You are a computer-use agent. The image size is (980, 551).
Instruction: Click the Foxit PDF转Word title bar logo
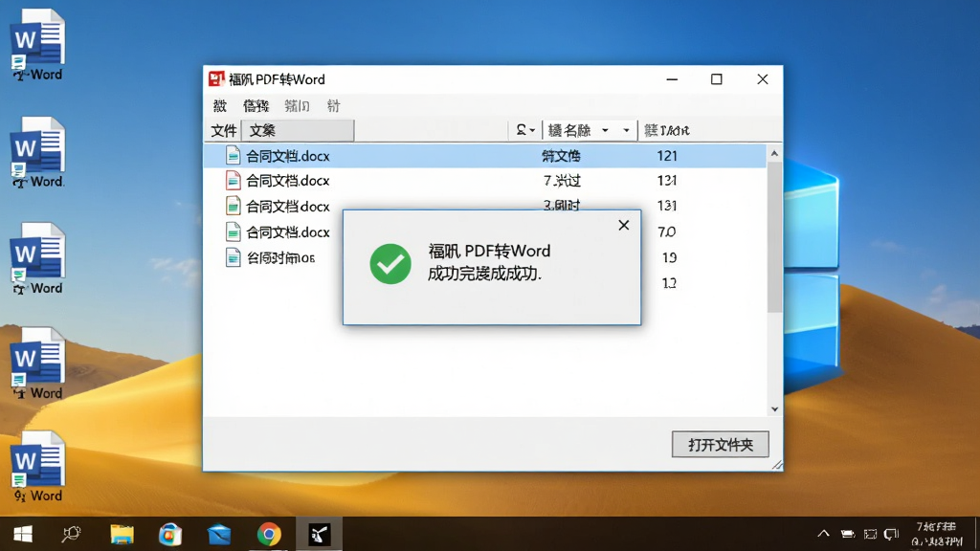216,78
